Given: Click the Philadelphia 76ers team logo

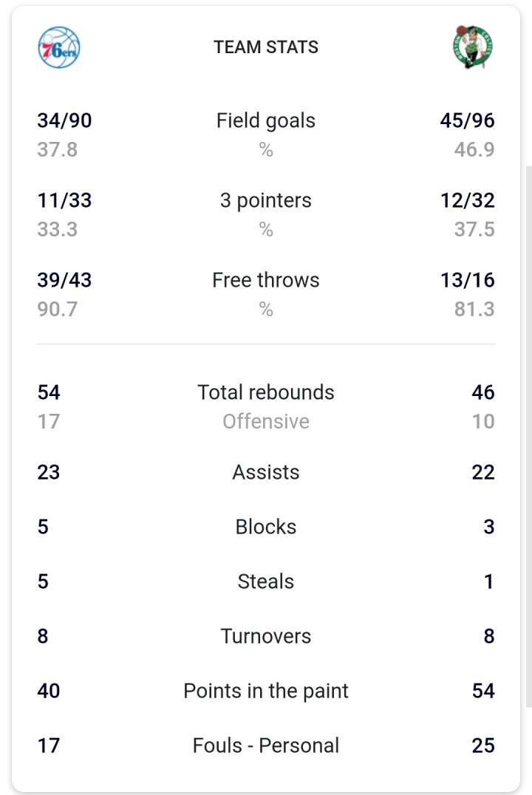Looking at the screenshot, I should coord(58,47).
